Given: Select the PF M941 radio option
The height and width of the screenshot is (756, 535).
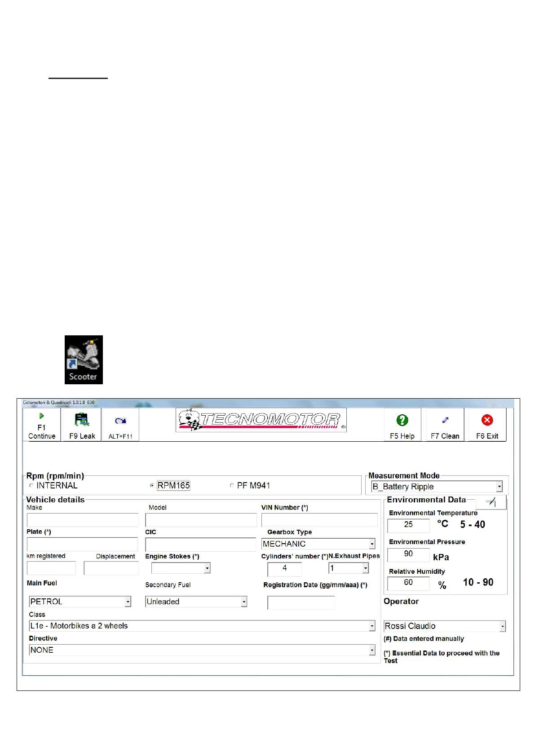Looking at the screenshot, I should pyautogui.click(x=250, y=485).
